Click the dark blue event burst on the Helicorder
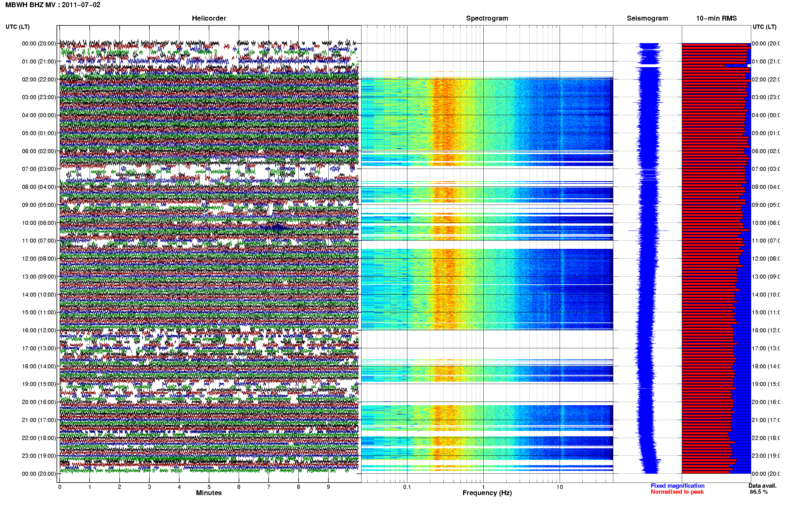812x508 pixels. pyautogui.click(x=276, y=228)
